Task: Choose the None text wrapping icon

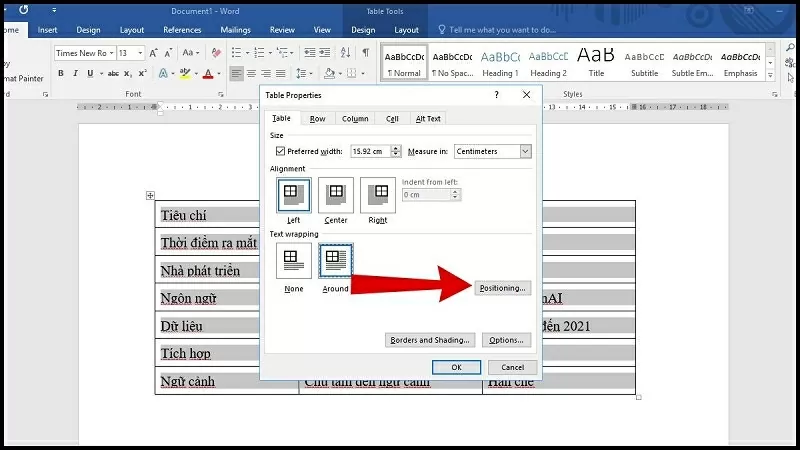Action: point(293,261)
